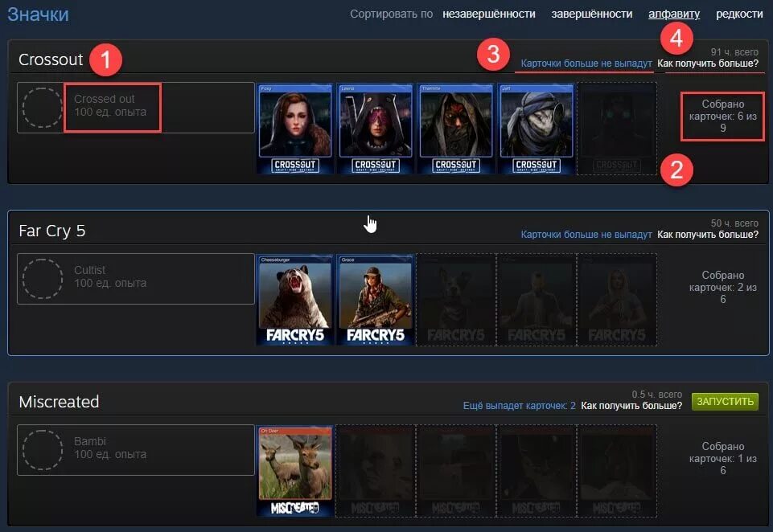Click the 'Cultist 100 ед. опыта' text

pos(110,276)
